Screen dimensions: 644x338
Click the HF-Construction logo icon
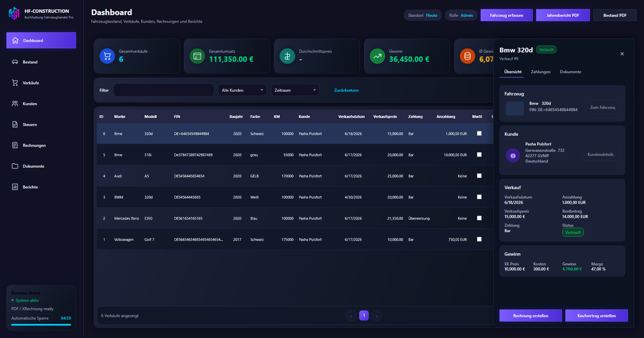(14, 14)
